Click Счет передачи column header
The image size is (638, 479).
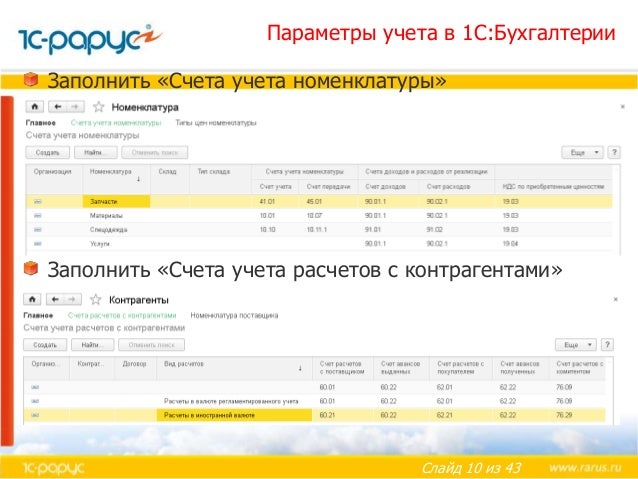328,186
